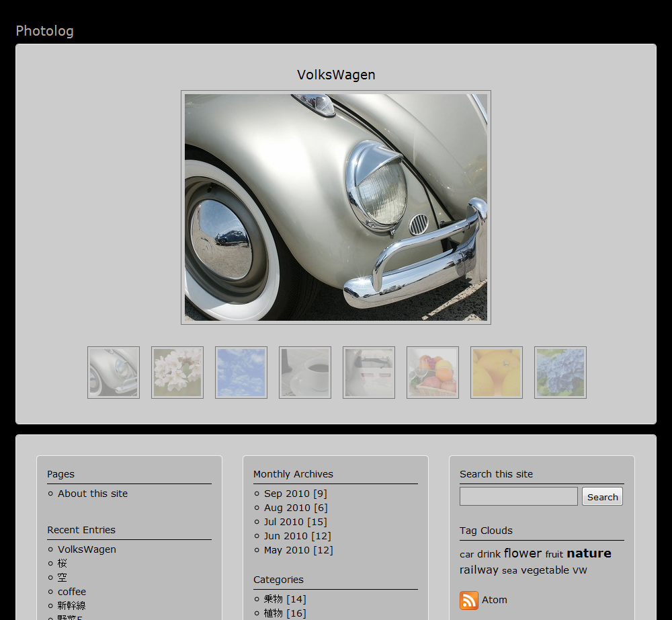Select the railway tag
This screenshot has height=620, width=672.
click(x=479, y=570)
